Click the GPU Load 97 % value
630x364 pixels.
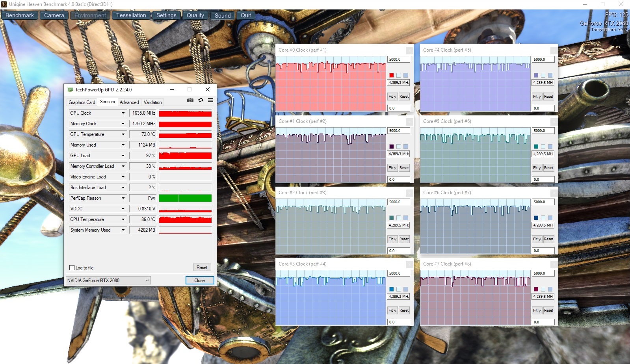tap(143, 156)
